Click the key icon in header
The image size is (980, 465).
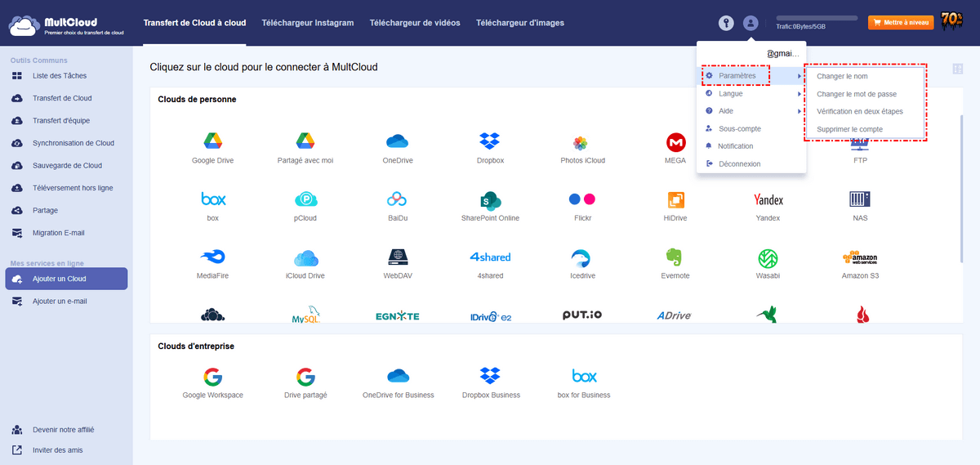coord(725,23)
